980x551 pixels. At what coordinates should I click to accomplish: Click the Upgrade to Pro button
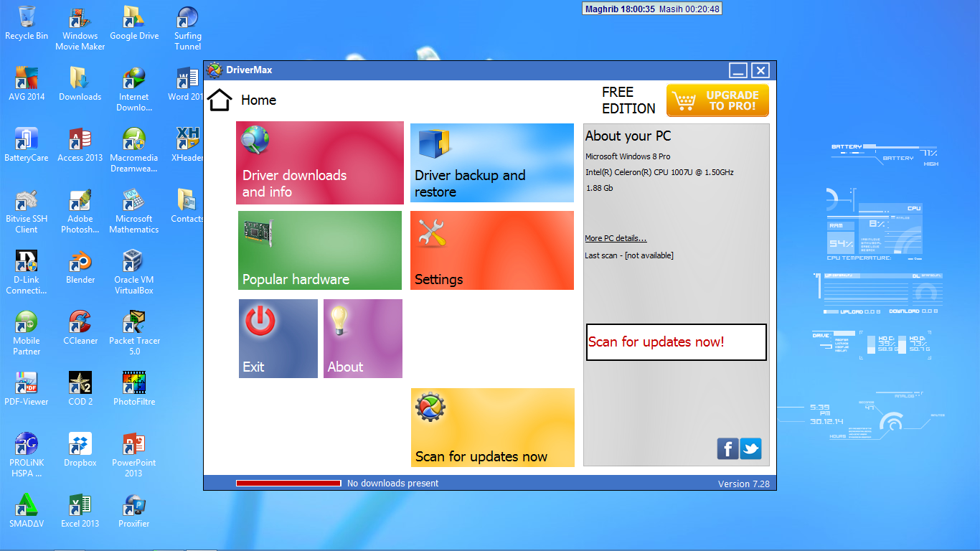(x=717, y=100)
